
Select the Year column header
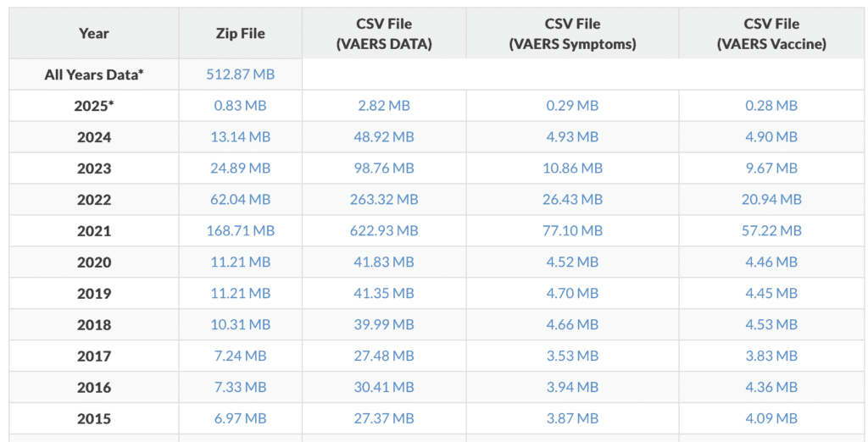pos(94,34)
